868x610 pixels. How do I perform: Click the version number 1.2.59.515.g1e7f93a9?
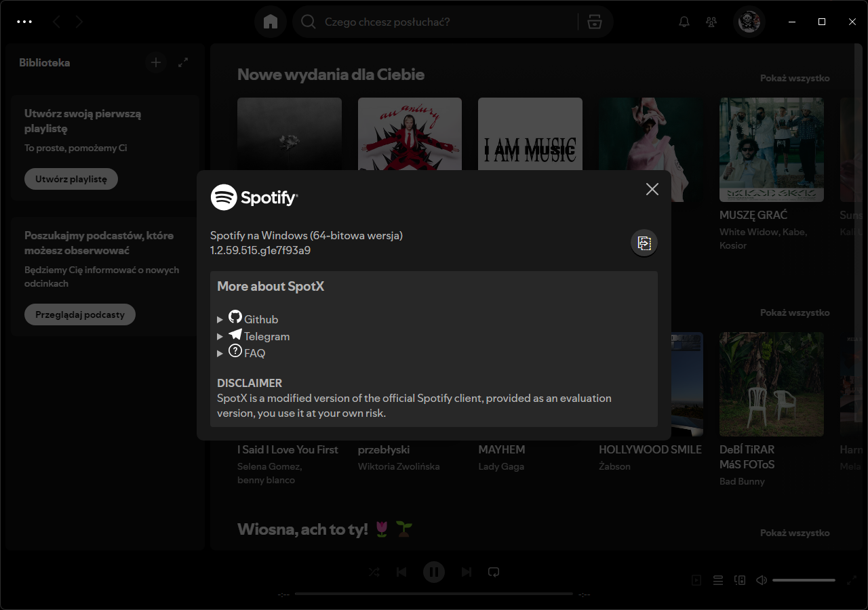click(260, 250)
